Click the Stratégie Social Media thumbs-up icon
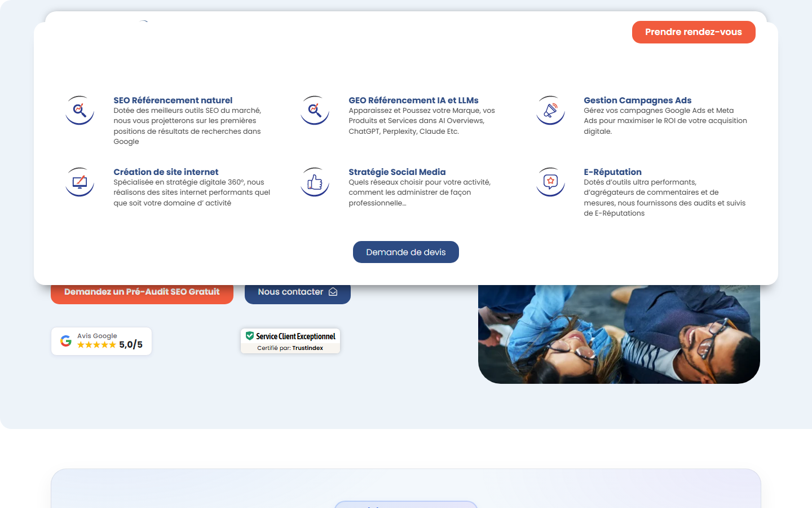Screen dimensions: 812x508 (x=315, y=182)
